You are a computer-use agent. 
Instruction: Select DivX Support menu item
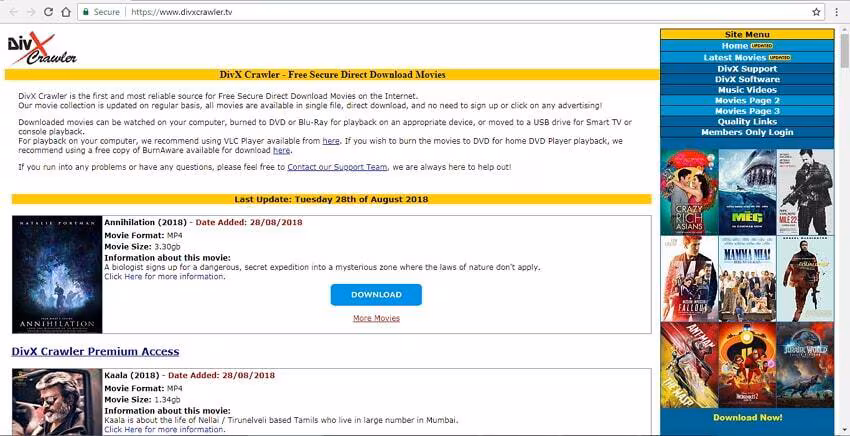747,69
